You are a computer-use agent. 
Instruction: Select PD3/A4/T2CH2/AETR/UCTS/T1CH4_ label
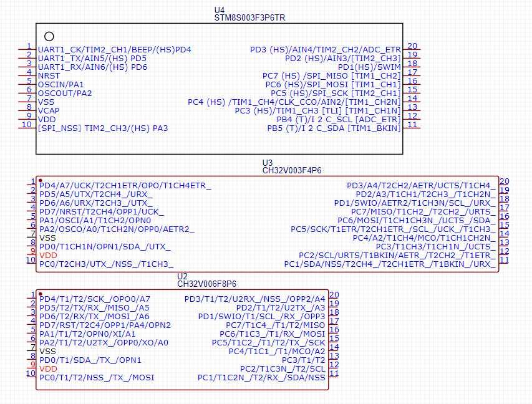(x=421, y=186)
